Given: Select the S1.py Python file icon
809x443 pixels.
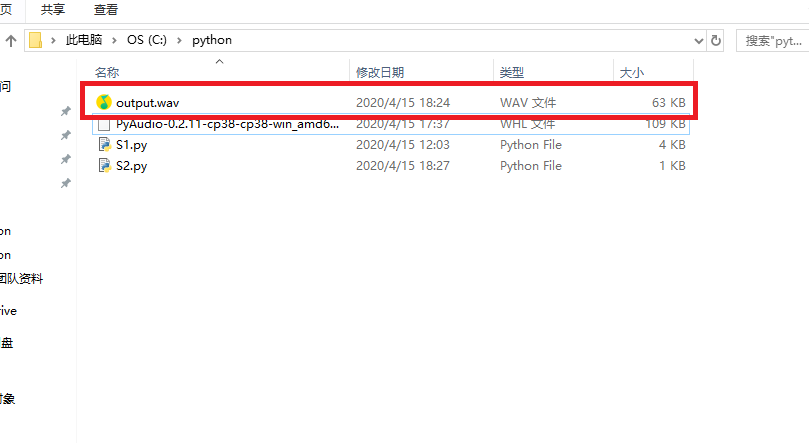Looking at the screenshot, I should (104, 145).
